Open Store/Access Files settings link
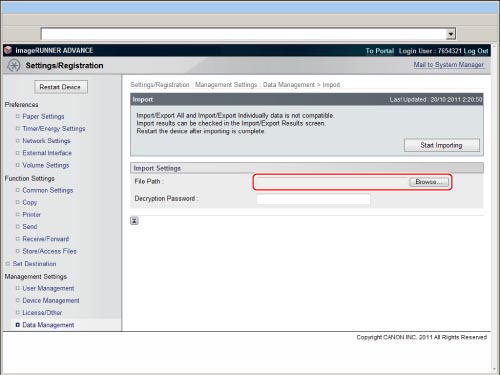The height and width of the screenshot is (375, 500). coord(49,251)
